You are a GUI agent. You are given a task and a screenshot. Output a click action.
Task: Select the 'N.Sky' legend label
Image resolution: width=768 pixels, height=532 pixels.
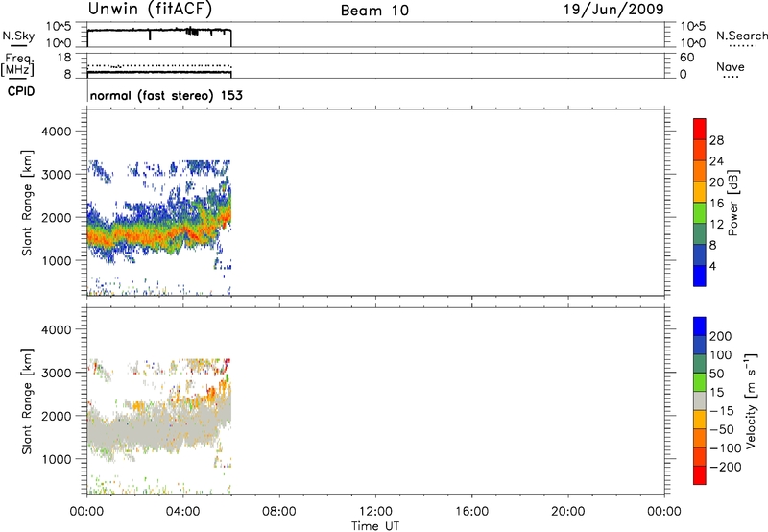[x=18, y=36]
